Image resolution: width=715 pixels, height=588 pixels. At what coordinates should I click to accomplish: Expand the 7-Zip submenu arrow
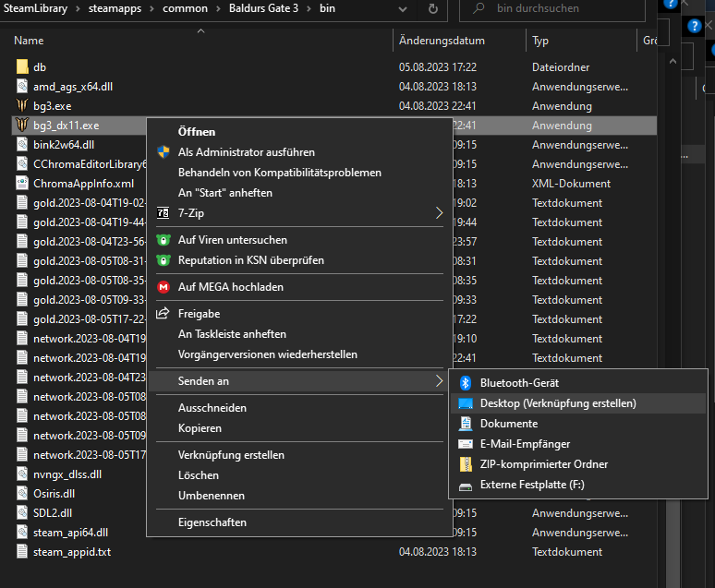point(439,213)
